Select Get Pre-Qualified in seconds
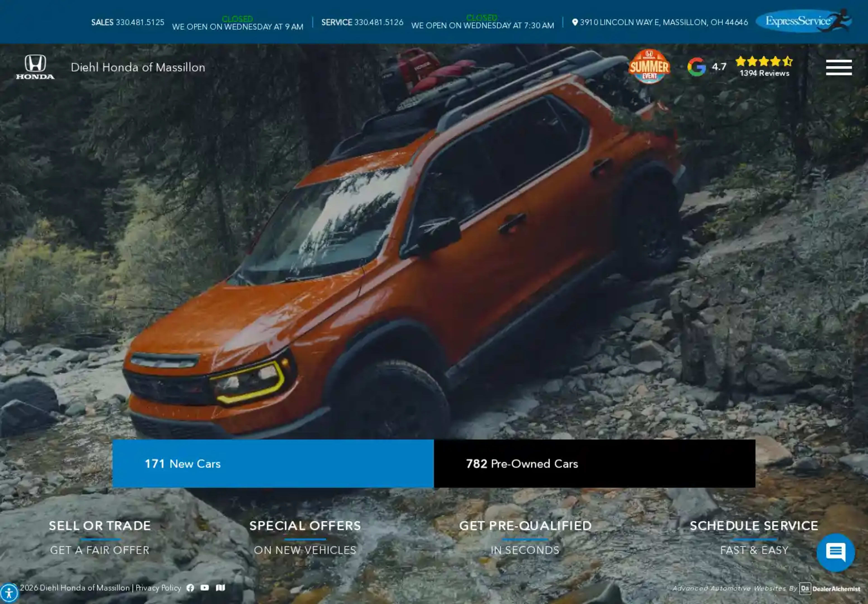The width and height of the screenshot is (868, 604). click(x=525, y=538)
